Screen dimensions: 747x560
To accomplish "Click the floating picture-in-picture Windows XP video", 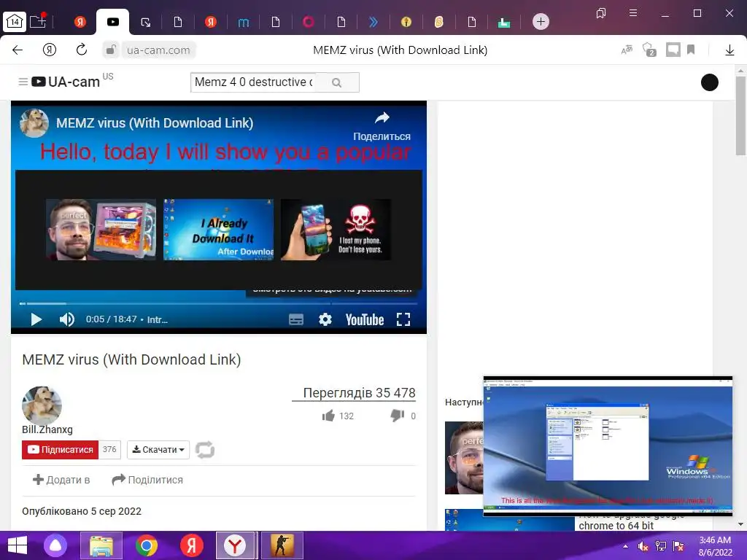I will point(608,446).
